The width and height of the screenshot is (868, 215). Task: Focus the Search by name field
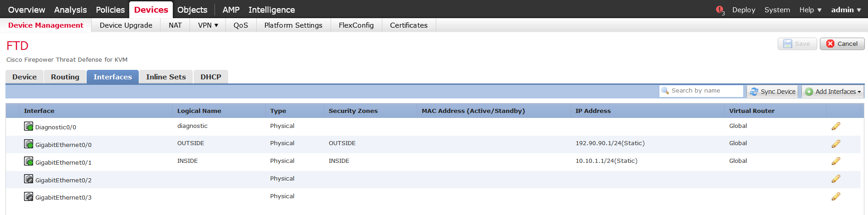point(701,91)
